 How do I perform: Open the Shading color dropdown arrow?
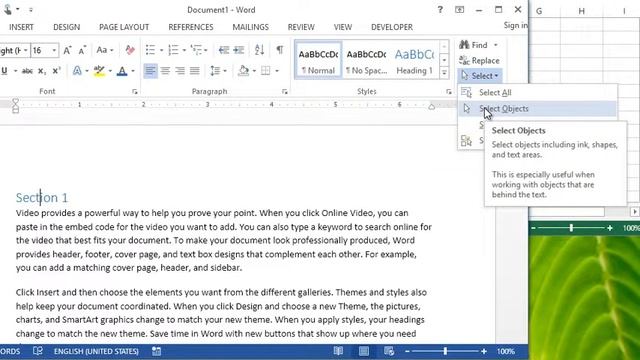click(254, 71)
